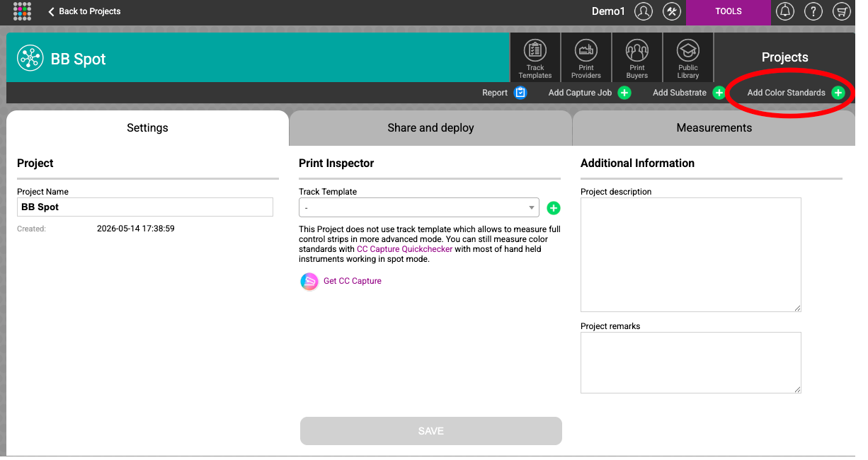This screenshot has width=868, height=460.
Task: Open the notifications bell
Action: 785,11
